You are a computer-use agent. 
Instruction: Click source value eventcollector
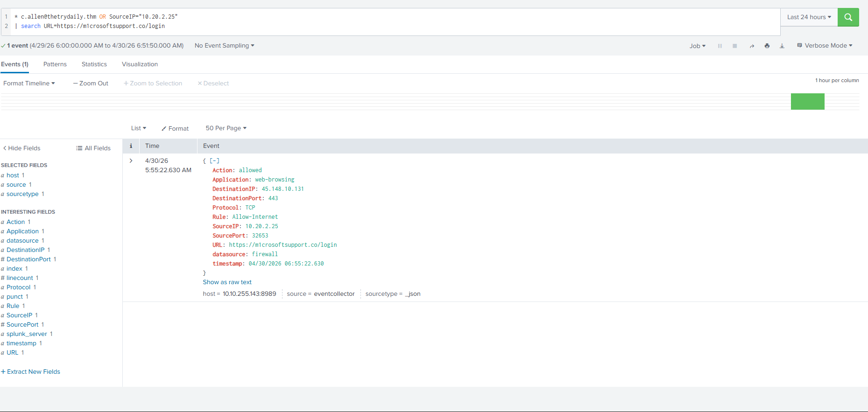tap(334, 294)
